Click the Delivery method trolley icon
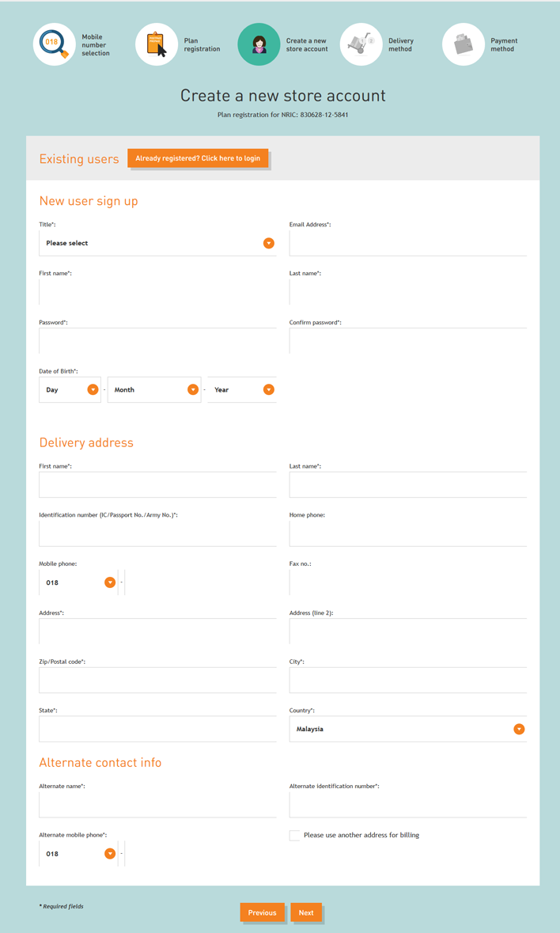The height and width of the screenshot is (933, 560). tap(361, 44)
